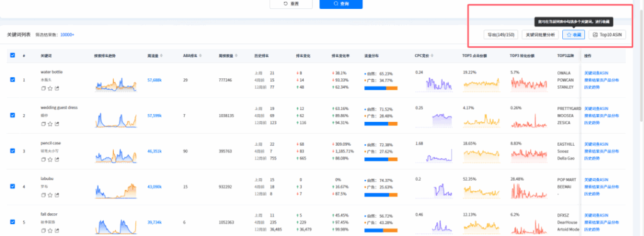Uncheck row 3 'pencil case' checkbox

coord(13,151)
